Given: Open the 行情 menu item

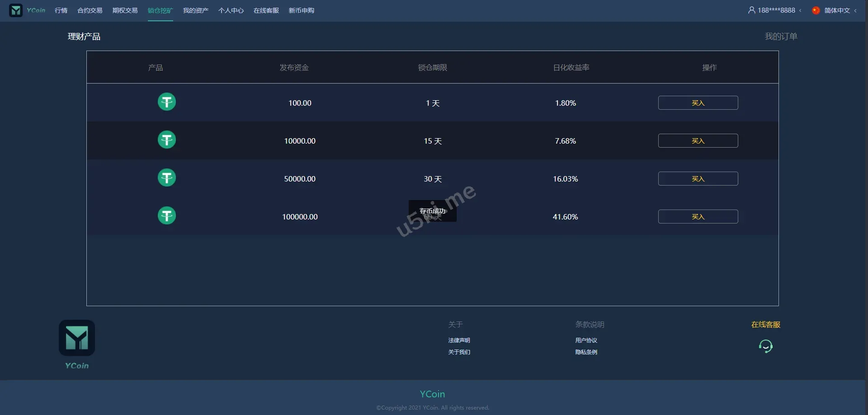Looking at the screenshot, I should tap(61, 10).
